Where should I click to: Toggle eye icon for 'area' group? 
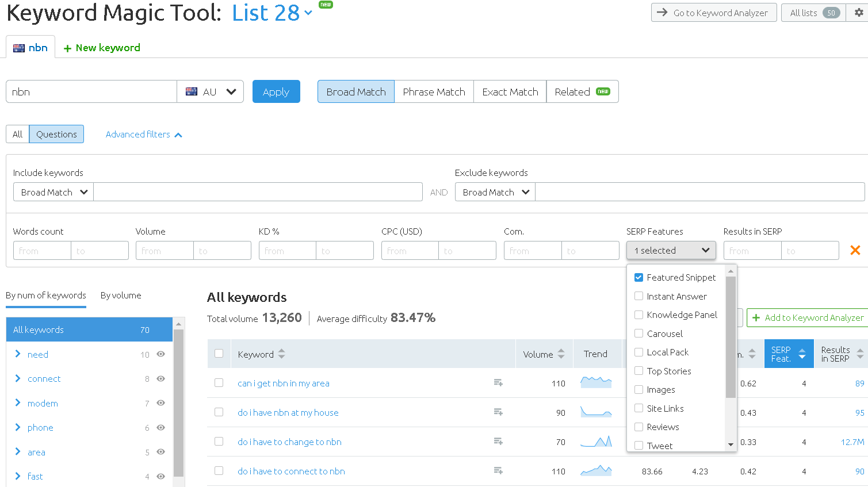click(x=161, y=452)
